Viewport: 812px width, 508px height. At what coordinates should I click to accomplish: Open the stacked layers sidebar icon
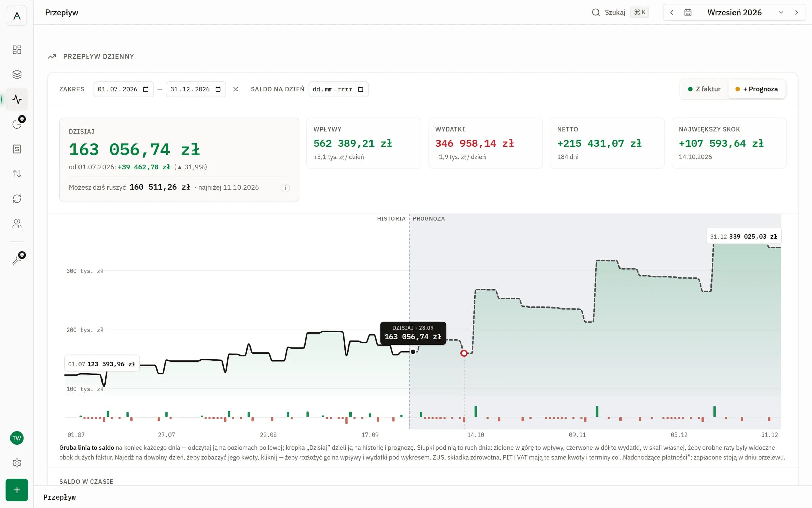coord(17,75)
